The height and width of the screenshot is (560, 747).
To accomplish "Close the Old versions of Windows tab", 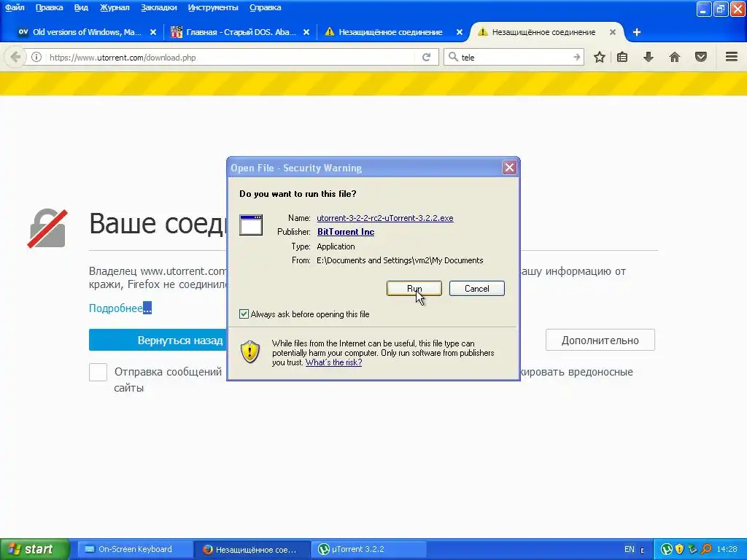I will 153,32.
